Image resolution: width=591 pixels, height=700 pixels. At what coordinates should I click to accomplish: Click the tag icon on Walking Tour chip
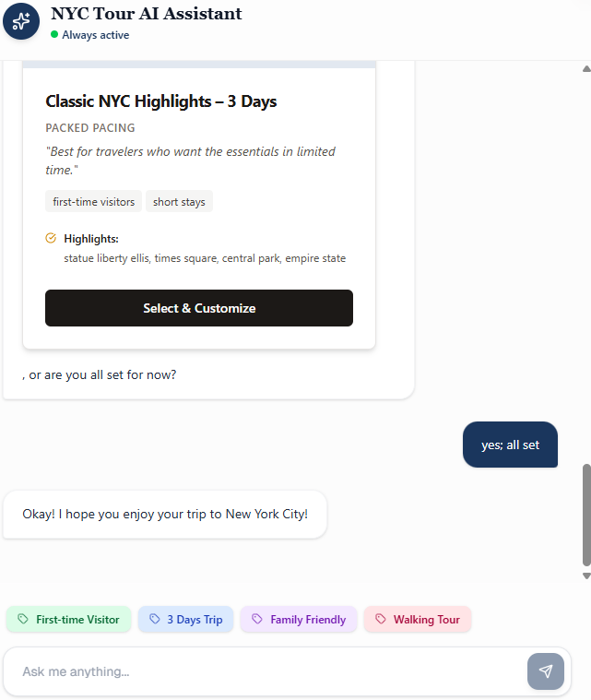tap(380, 620)
